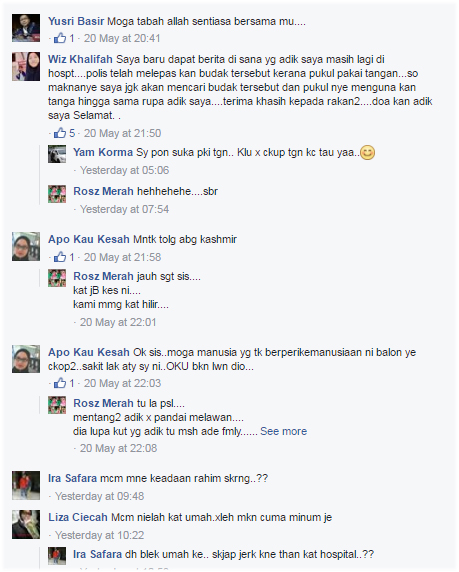Click like icon on Apo Kau Kesah's 21:58 comment
The height and width of the screenshot is (572, 459).
click(x=60, y=257)
